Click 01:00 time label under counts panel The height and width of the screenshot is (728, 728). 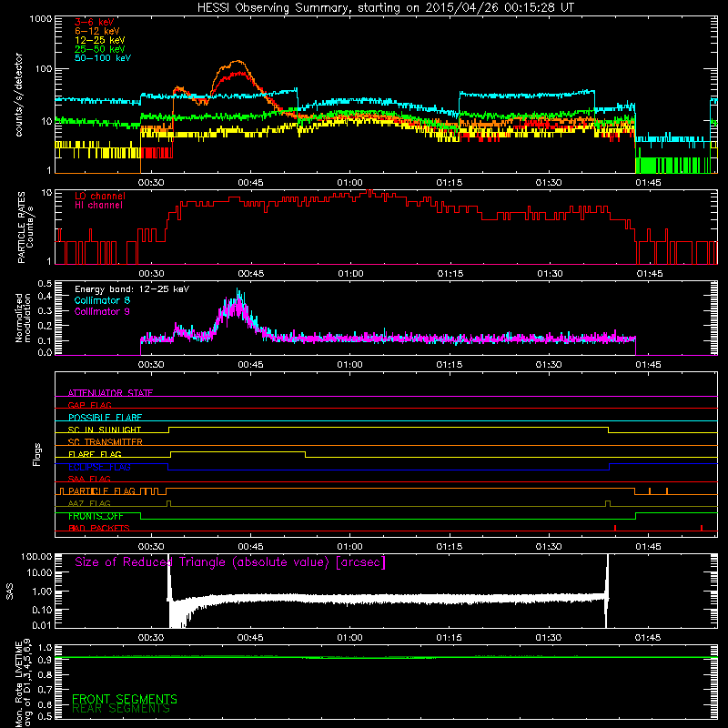[x=349, y=183]
